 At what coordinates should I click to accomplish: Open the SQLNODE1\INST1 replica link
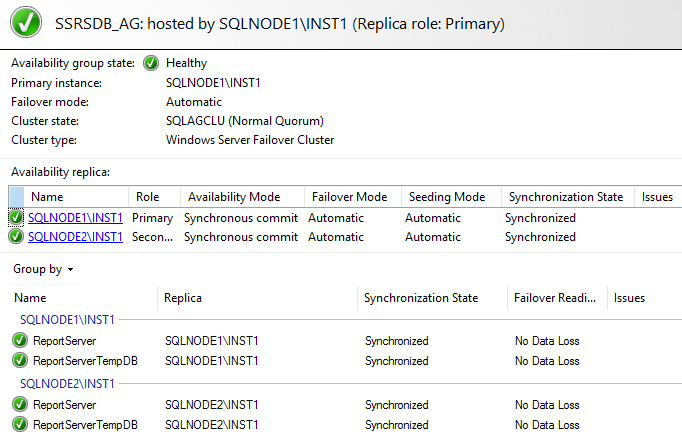(x=75, y=217)
